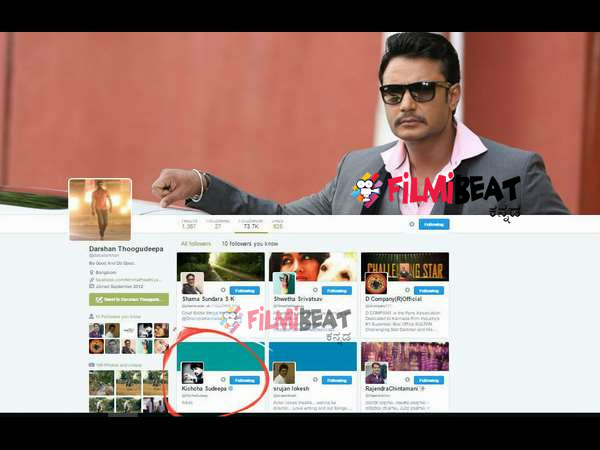Image resolution: width=600 pixels, height=450 pixels.
Task: Open Kichcha Sudeepa profile name
Action: coord(204,388)
